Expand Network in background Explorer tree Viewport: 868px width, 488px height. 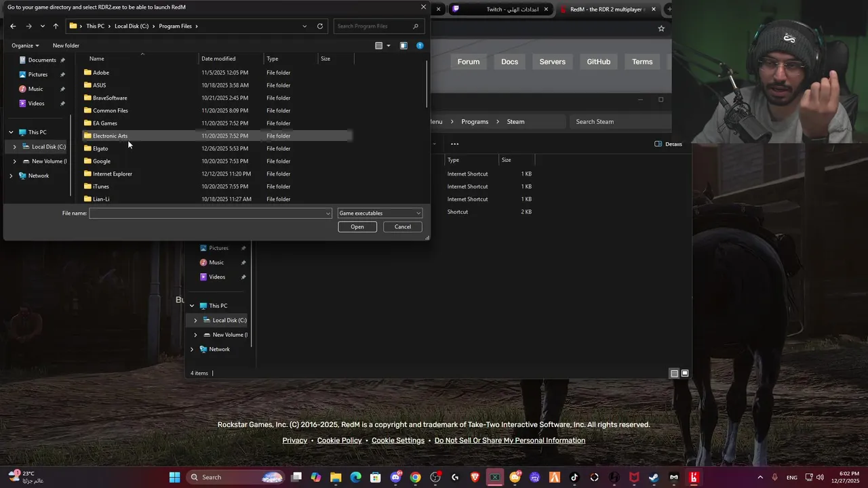point(192,350)
